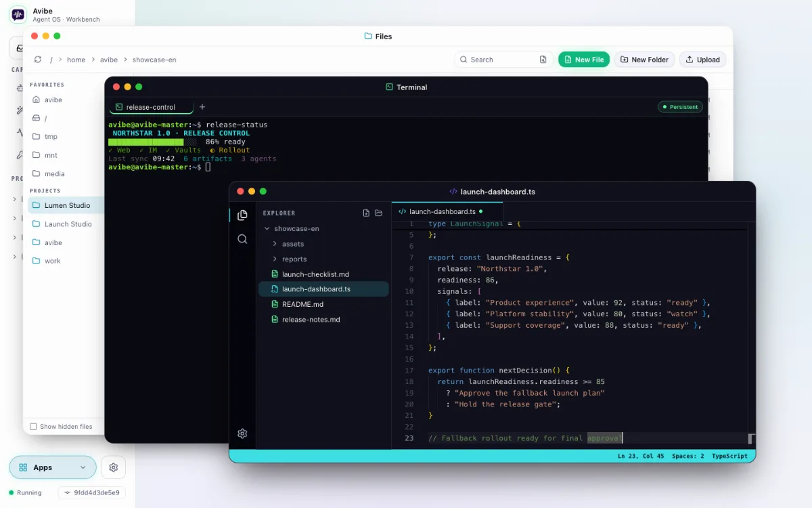Click the nextDecision function name in code

pos(524,371)
